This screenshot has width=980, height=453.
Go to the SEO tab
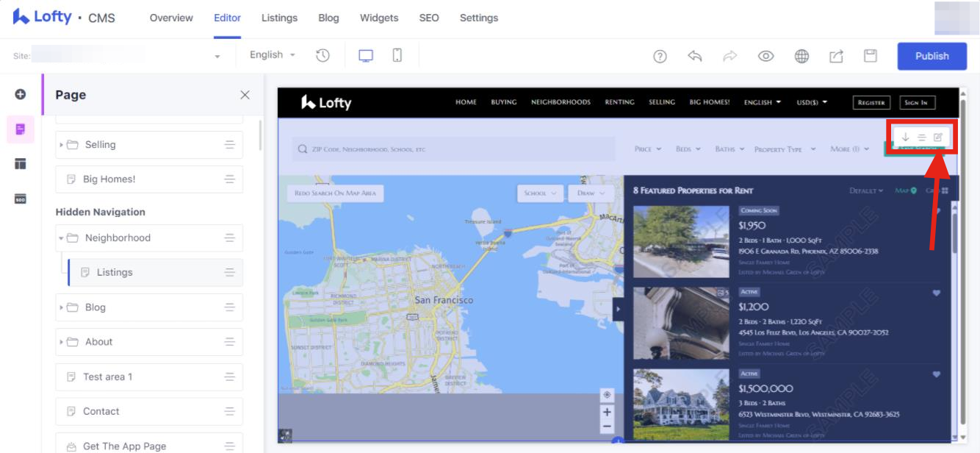(x=428, y=18)
